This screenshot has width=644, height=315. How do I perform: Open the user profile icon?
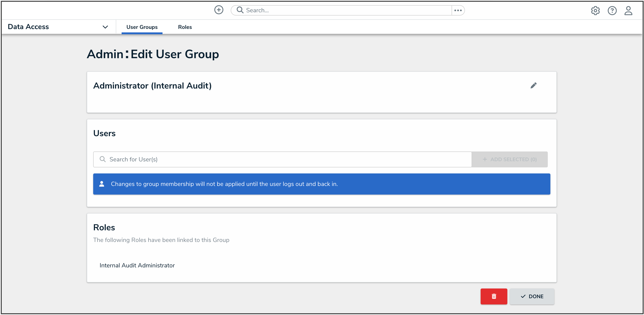pyautogui.click(x=628, y=11)
